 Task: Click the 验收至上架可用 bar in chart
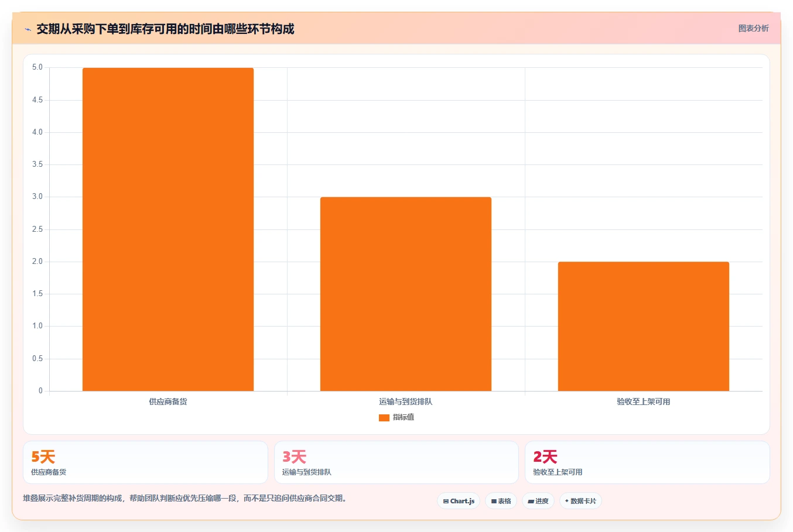tap(644, 326)
